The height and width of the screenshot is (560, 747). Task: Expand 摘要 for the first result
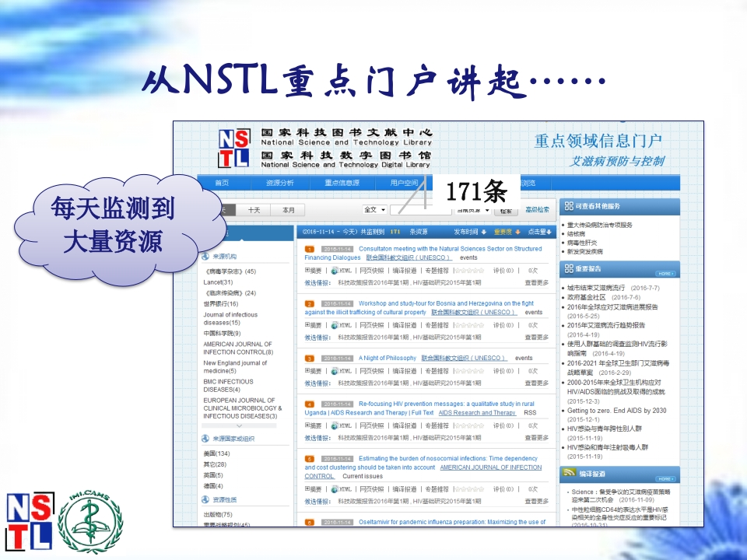click(x=312, y=271)
